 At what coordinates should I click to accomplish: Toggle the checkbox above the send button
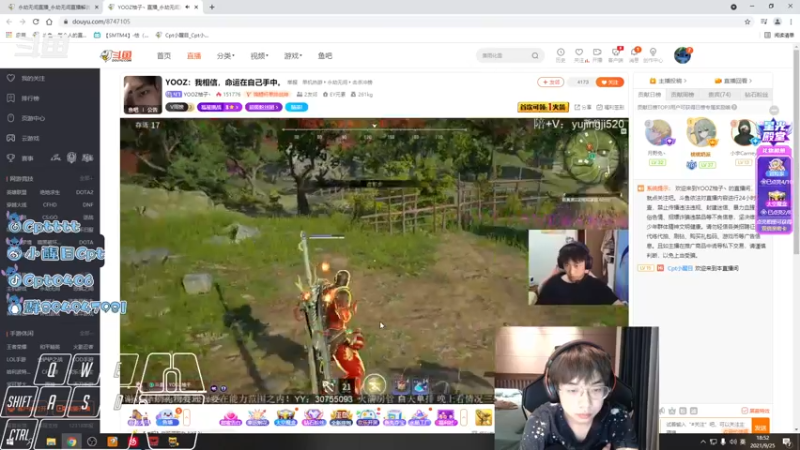pyautogui.click(x=744, y=411)
